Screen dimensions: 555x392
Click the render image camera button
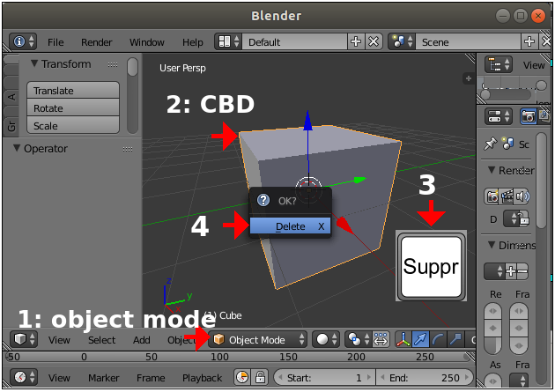tap(492, 196)
